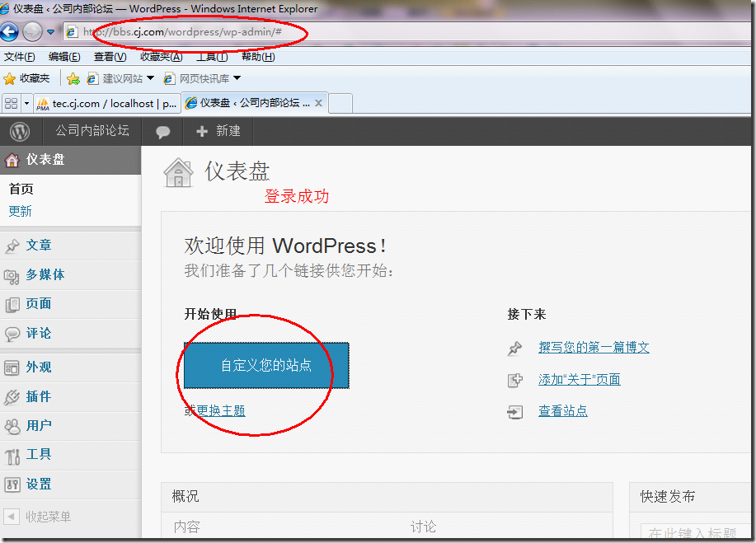Click the view-site icon beside 查看站点
The image size is (756, 543).
(x=515, y=412)
